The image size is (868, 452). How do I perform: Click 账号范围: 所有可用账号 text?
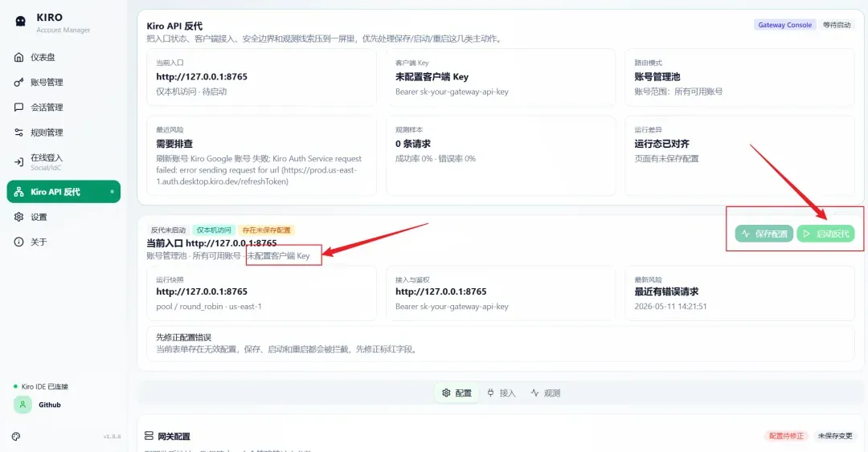(x=678, y=92)
